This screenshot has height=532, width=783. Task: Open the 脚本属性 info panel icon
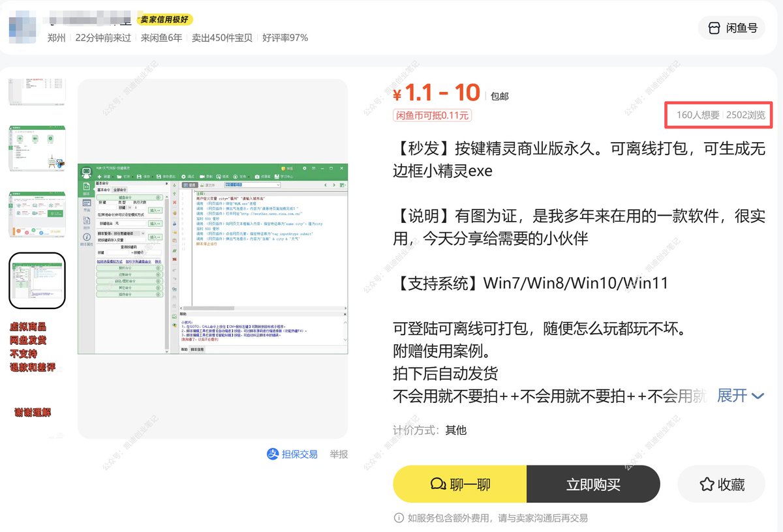coord(85,236)
